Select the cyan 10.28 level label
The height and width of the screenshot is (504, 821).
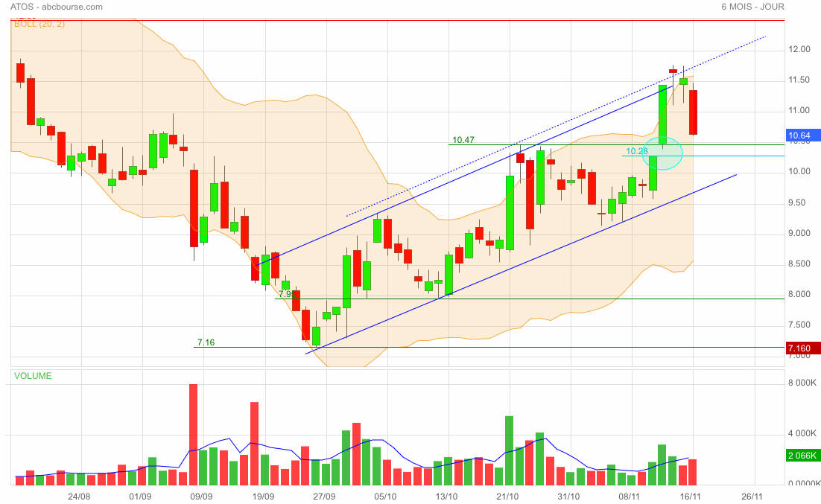click(x=637, y=151)
